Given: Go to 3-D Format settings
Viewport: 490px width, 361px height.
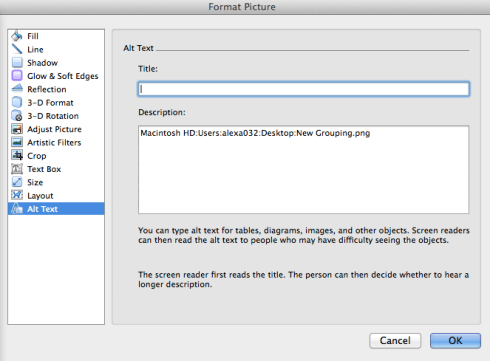Looking at the screenshot, I should pos(56,103).
